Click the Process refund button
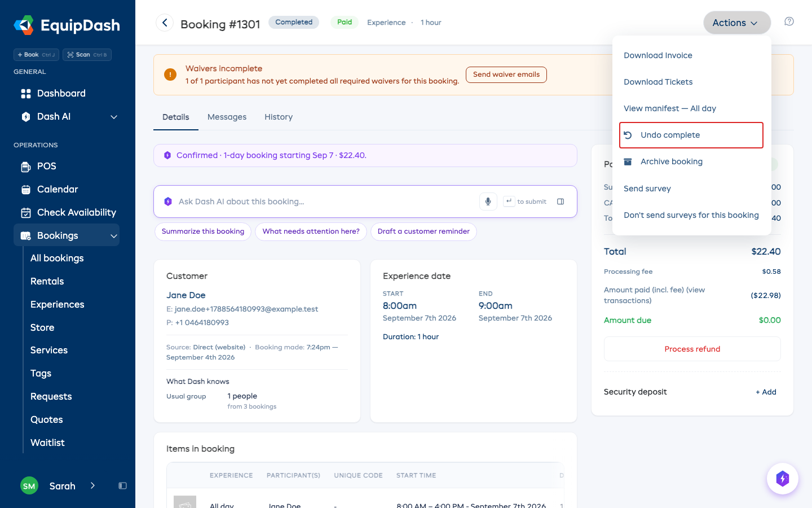 click(692, 349)
